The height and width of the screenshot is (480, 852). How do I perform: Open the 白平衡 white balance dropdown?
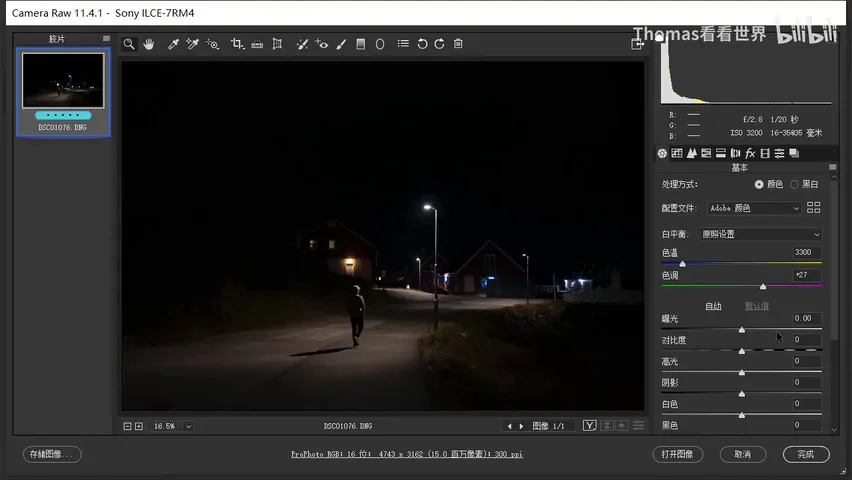tap(761, 234)
